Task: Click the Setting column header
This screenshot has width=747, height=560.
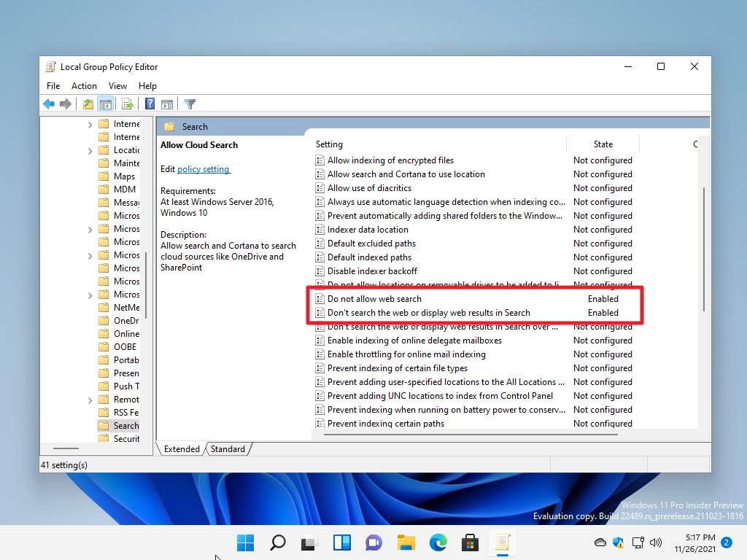Action: [329, 144]
